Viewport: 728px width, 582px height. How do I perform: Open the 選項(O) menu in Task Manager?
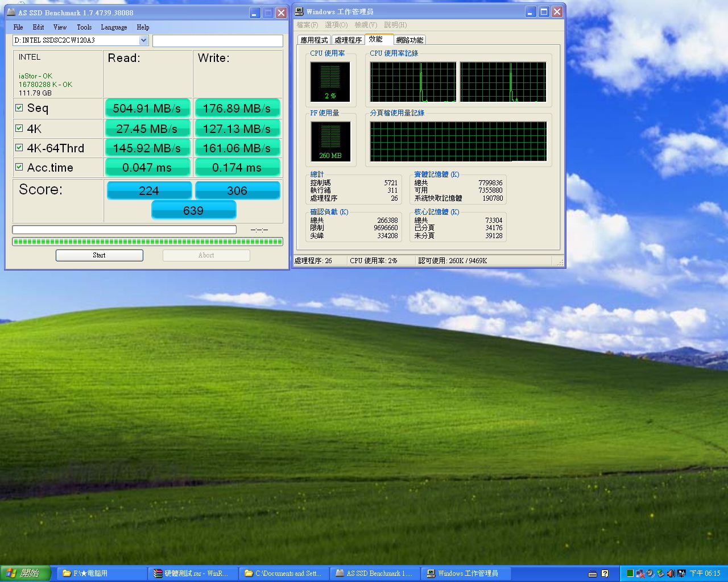click(x=336, y=25)
